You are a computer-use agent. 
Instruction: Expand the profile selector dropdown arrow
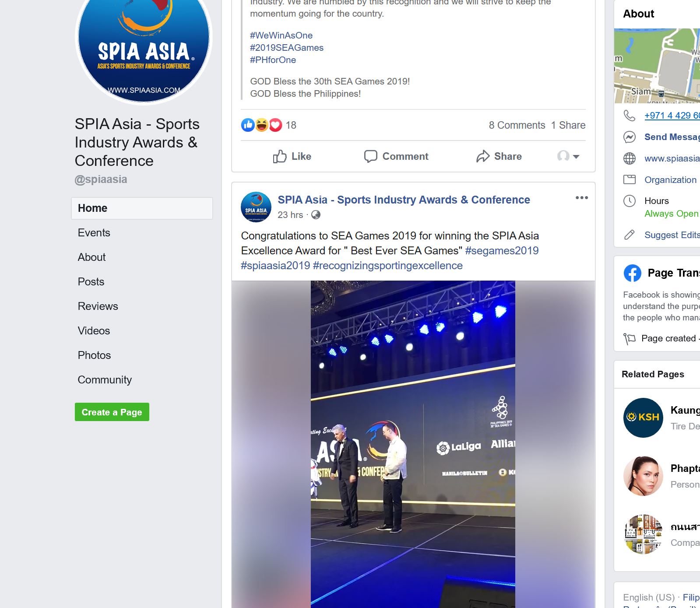576,157
